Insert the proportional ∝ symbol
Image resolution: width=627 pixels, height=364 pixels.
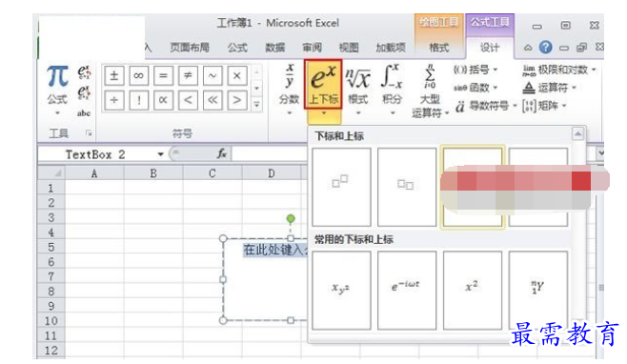(163, 100)
